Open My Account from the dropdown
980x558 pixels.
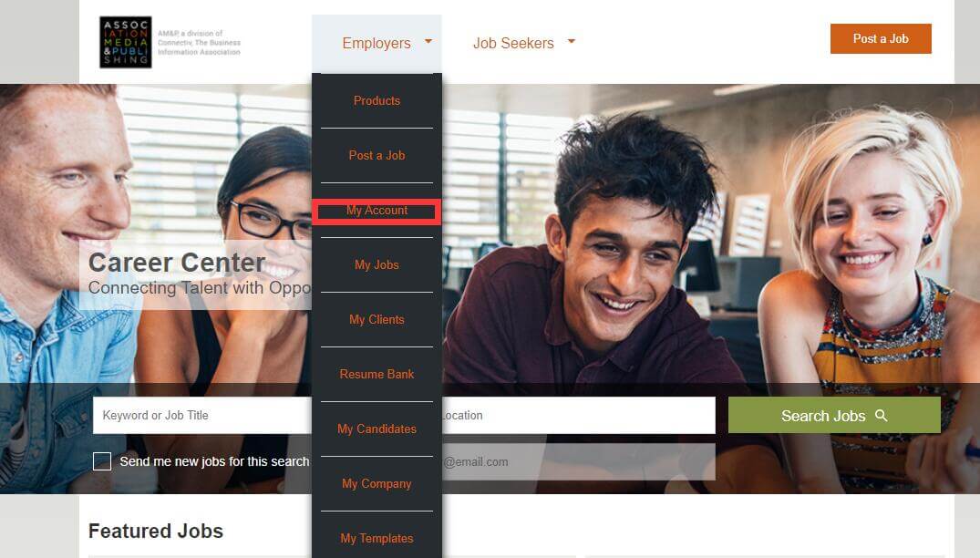(x=377, y=211)
